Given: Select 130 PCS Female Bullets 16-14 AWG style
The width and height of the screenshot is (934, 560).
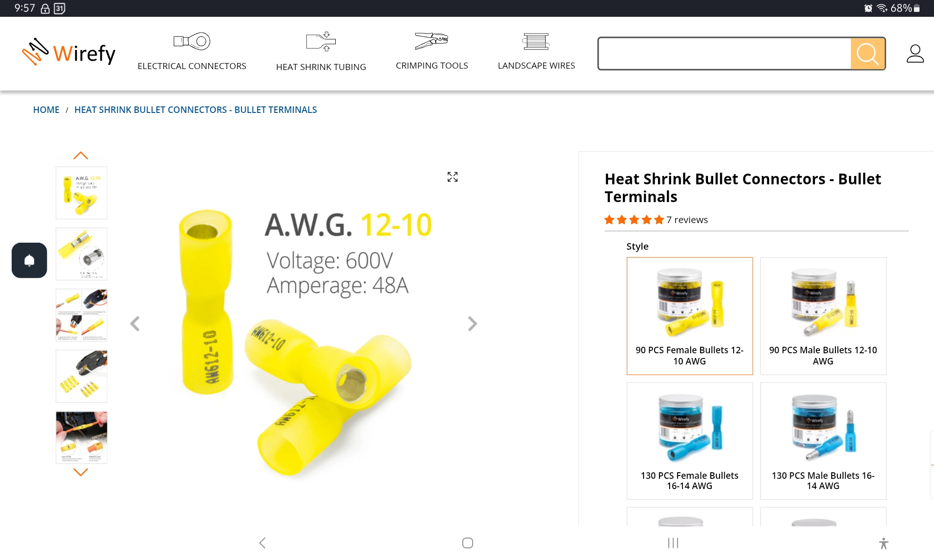Looking at the screenshot, I should pos(689,441).
